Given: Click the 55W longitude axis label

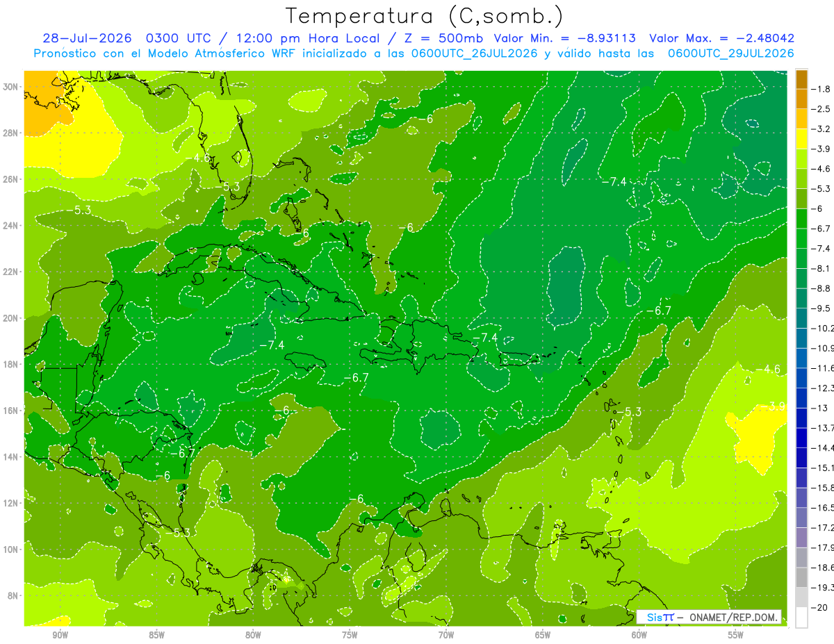Looking at the screenshot, I should tap(736, 635).
